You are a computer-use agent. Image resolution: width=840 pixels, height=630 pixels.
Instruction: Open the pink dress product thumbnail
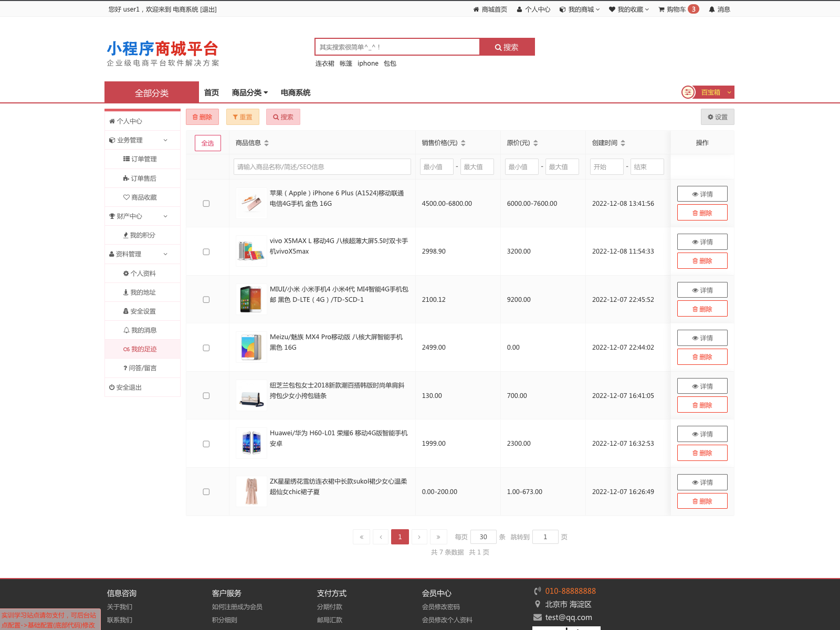pyautogui.click(x=251, y=491)
